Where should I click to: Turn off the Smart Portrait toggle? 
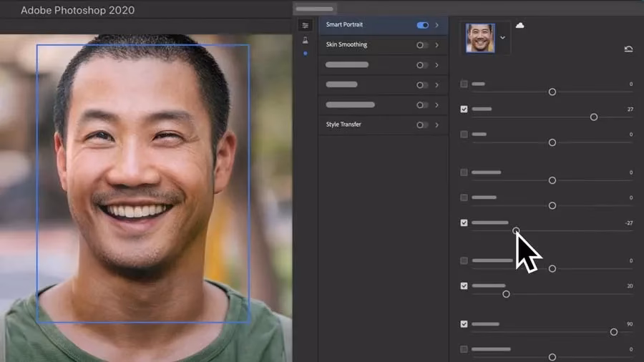422,25
